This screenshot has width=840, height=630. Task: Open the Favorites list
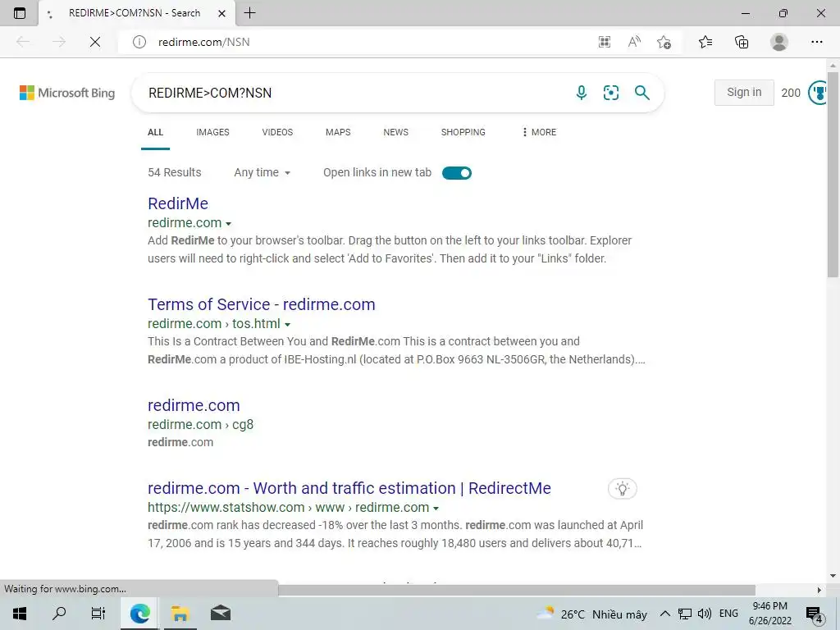[x=705, y=42]
